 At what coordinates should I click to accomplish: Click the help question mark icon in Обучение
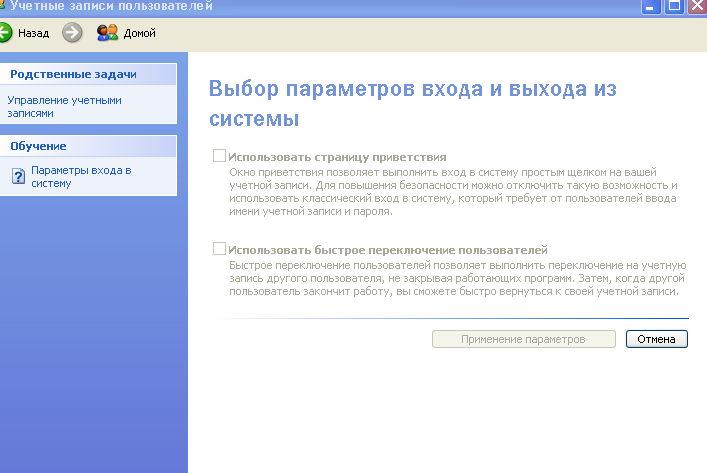click(18, 177)
